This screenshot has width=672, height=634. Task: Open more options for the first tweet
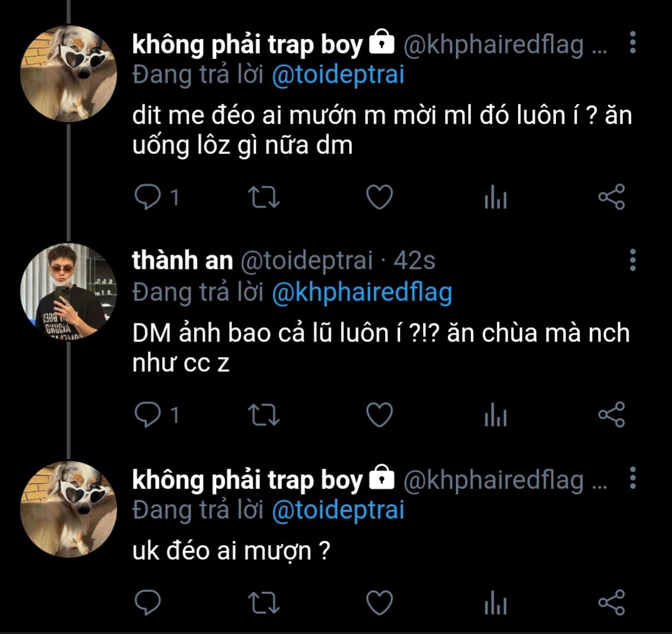pos(632,43)
